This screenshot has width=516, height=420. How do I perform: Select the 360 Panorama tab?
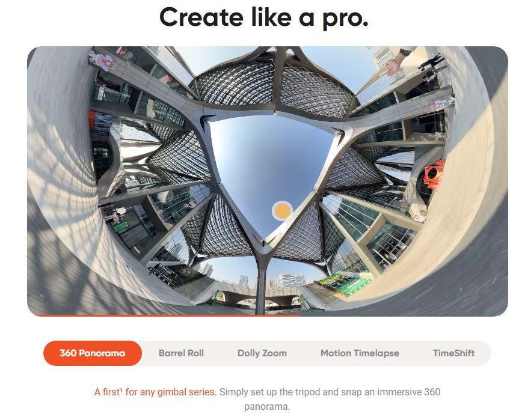pos(93,353)
